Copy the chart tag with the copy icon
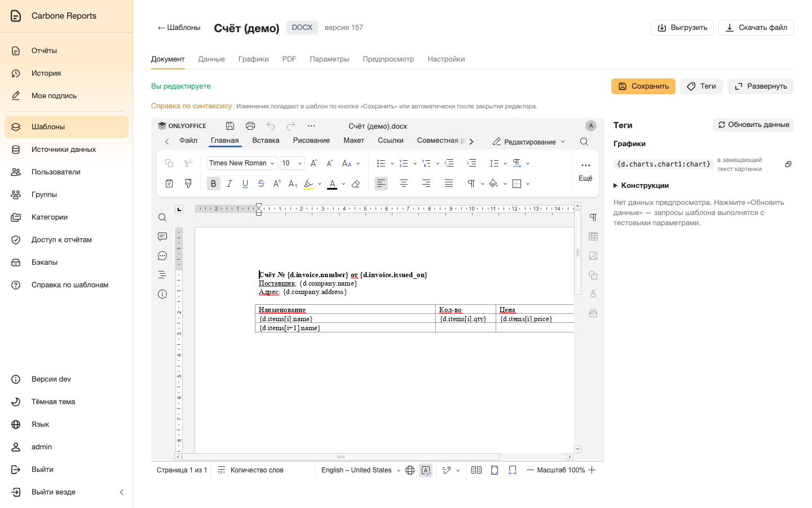The image size is (812, 508). [x=788, y=164]
